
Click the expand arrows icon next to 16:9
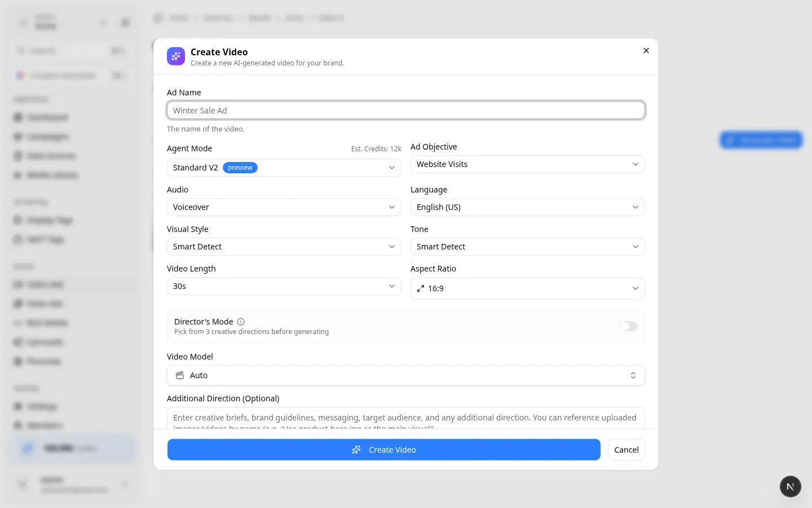[421, 288]
